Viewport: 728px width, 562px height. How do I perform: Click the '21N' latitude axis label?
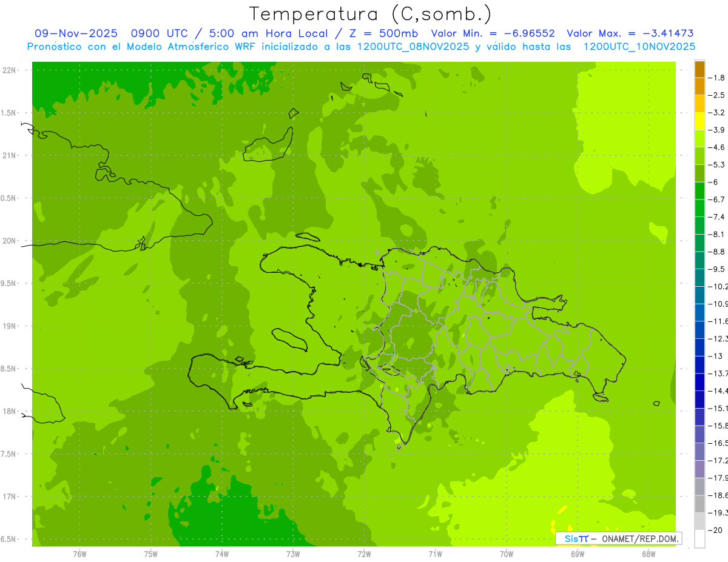pyautogui.click(x=8, y=156)
